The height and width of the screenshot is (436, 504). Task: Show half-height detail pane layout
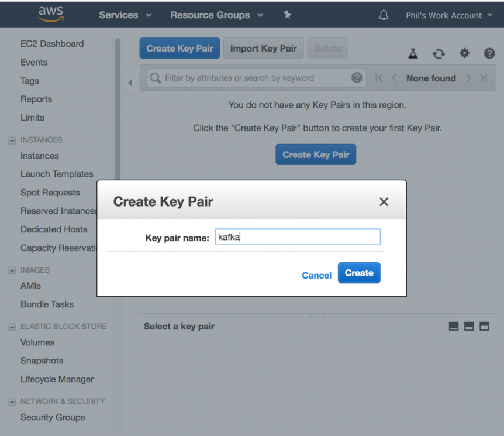coord(469,327)
